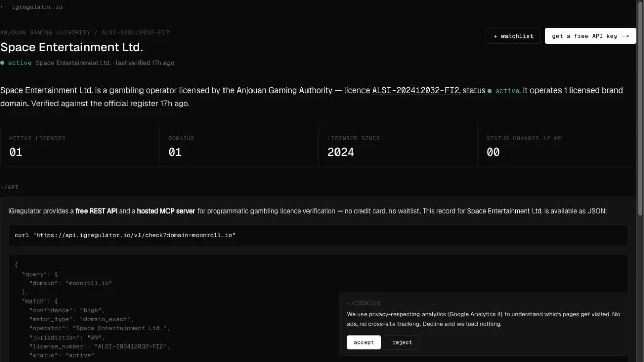The height and width of the screenshot is (362, 644).
Task: Click the green active status under heading
Action: click(16, 63)
